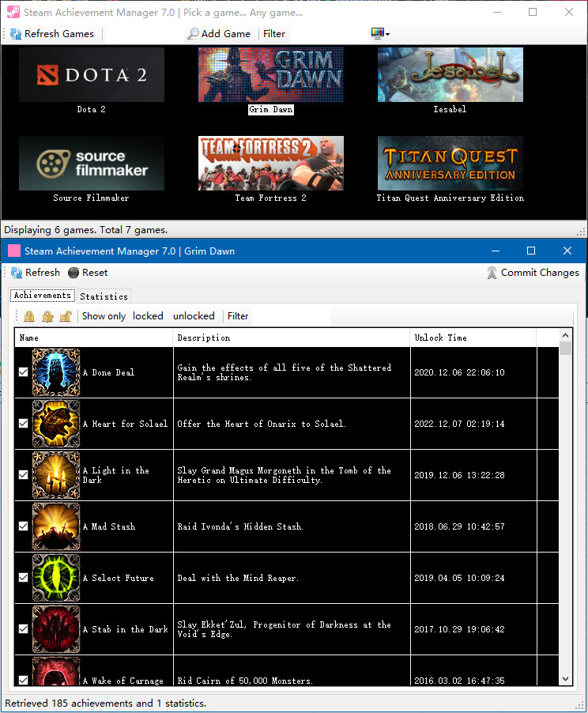
Task: Click the A Done Deal achievement icon
Action: click(56, 372)
